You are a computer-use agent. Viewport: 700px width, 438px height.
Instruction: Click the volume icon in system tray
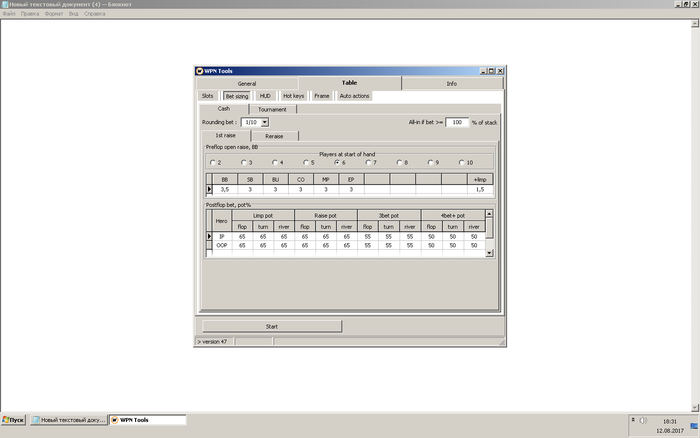[x=641, y=420]
